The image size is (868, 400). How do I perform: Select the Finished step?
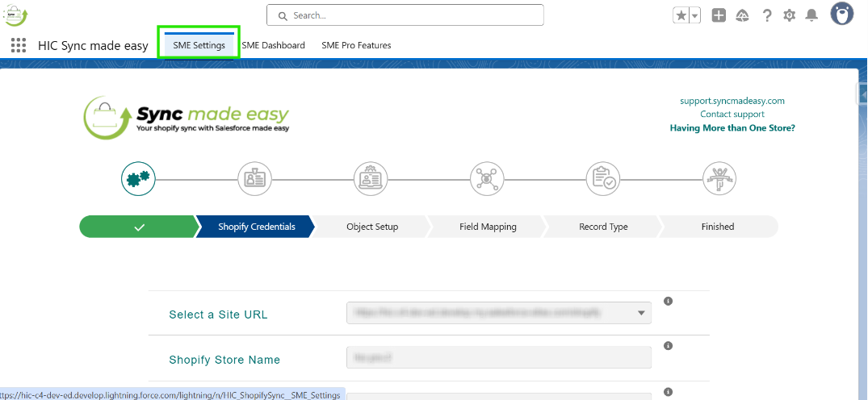click(x=718, y=227)
